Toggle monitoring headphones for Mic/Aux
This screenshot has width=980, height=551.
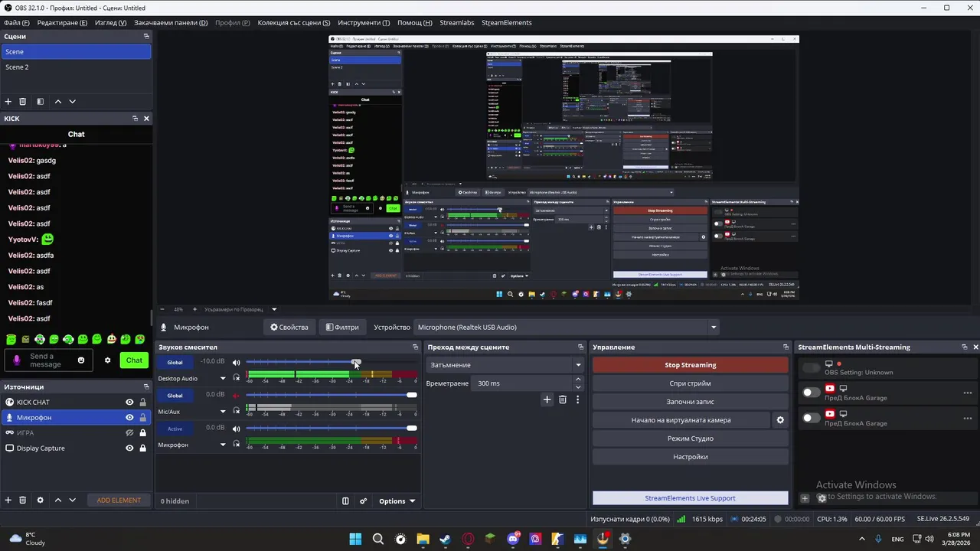pos(237,411)
